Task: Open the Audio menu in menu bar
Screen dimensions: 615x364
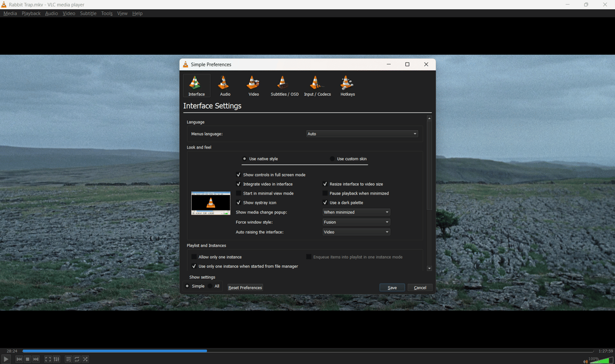Action: point(51,13)
